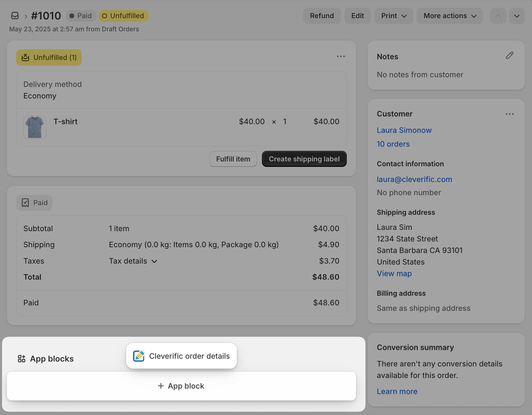Click the Cleverific app logo icon
The height and width of the screenshot is (415, 532).
coord(139,356)
